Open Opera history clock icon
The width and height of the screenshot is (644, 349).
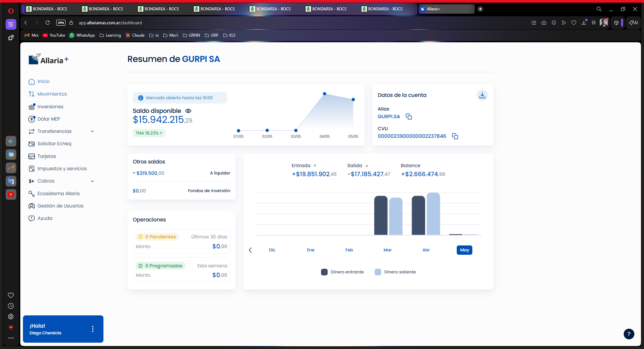(11, 306)
